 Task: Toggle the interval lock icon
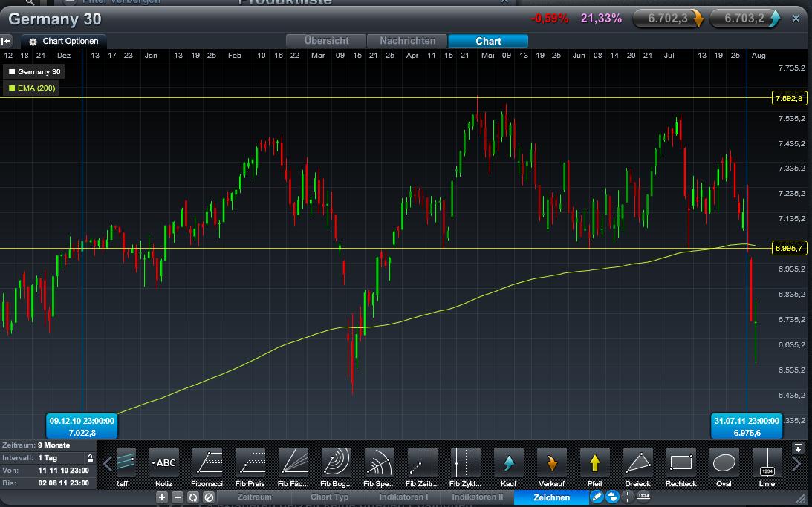[90, 458]
